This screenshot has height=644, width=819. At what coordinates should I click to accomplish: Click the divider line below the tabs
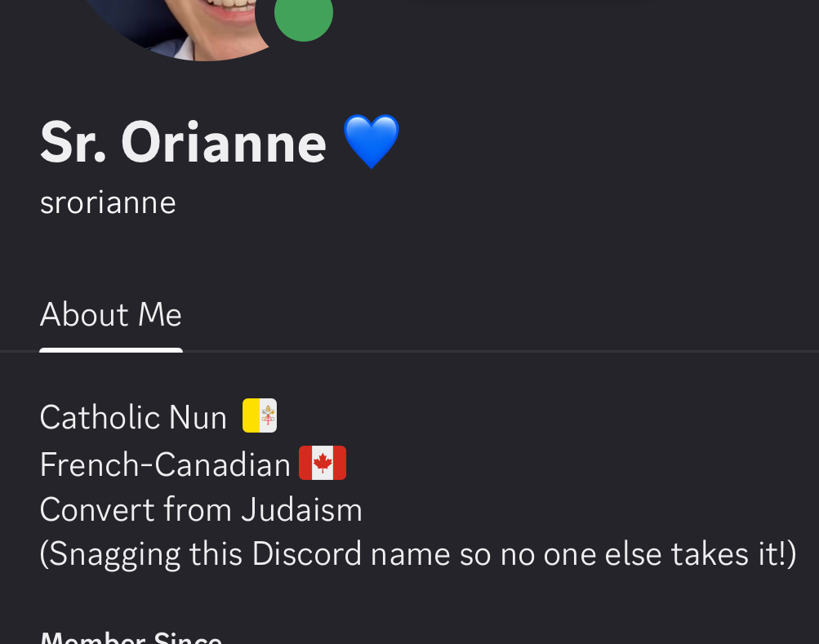tap(410, 352)
